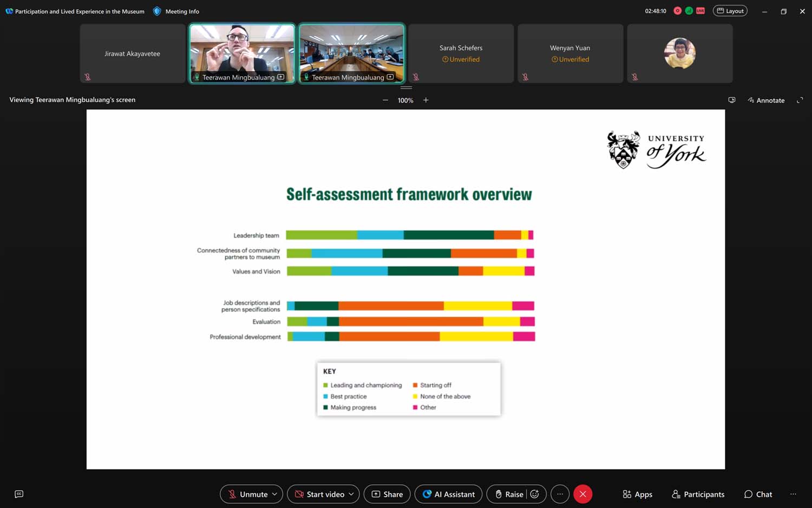This screenshot has height=508, width=812.
Task: Open the Meeting Info shield icon
Action: [x=157, y=11]
